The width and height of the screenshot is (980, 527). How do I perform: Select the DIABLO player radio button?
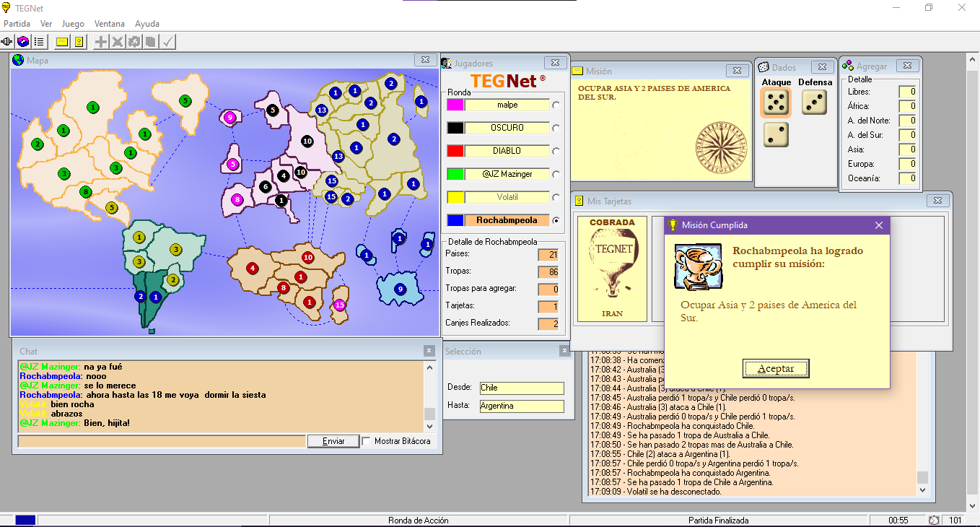[556, 151]
